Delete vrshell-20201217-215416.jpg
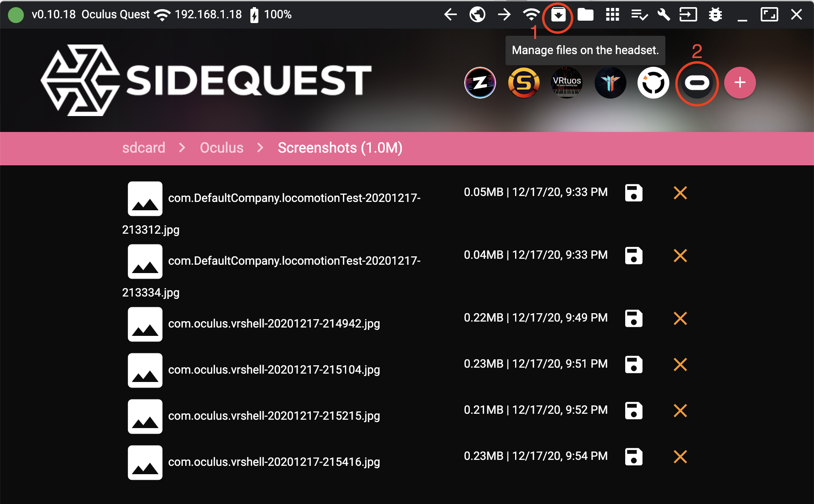The width and height of the screenshot is (814, 504). tap(680, 457)
